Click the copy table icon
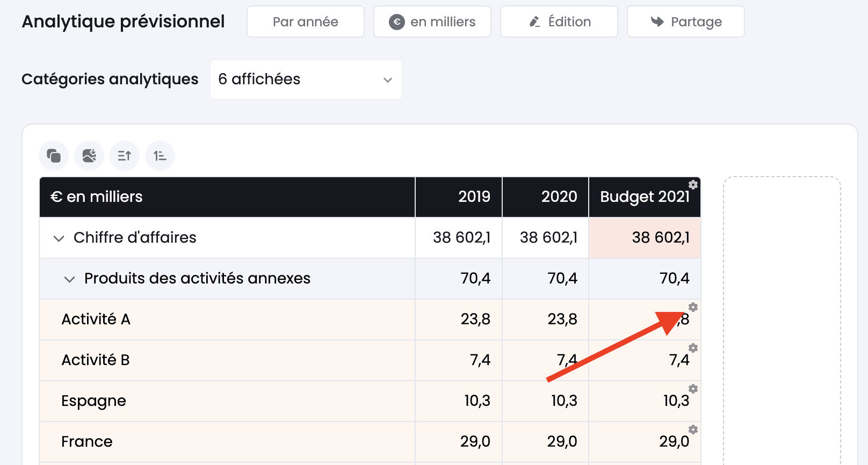 54,156
